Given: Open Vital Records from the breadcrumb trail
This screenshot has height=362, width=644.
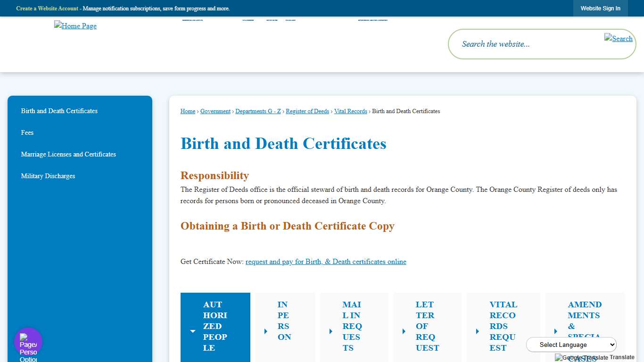Looking at the screenshot, I should [350, 111].
